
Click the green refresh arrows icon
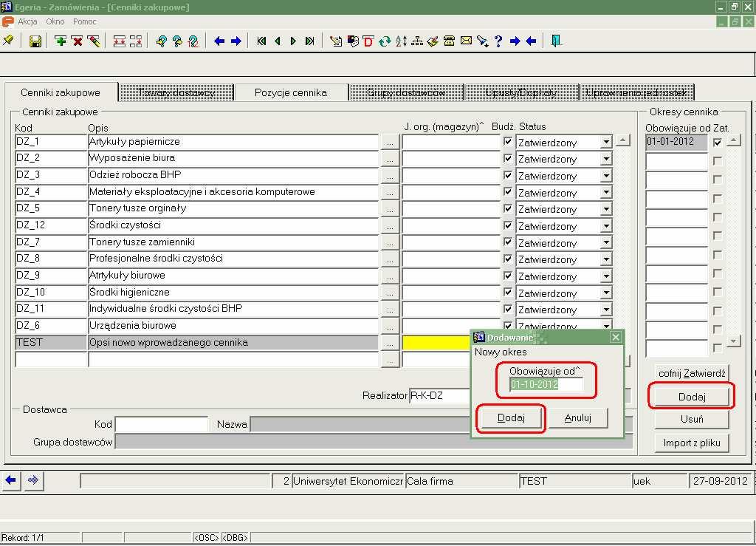click(384, 41)
